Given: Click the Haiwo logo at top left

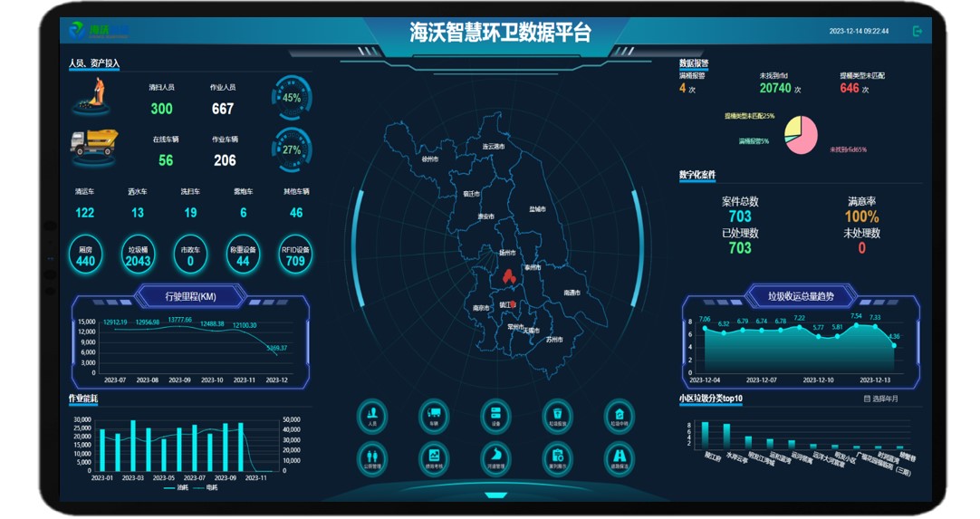Looking at the screenshot, I should (x=99, y=30).
